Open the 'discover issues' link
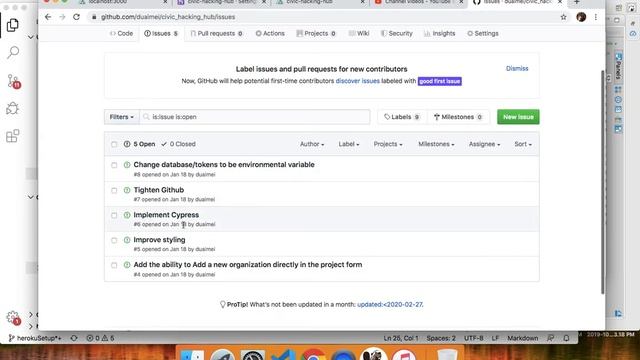 point(358,81)
